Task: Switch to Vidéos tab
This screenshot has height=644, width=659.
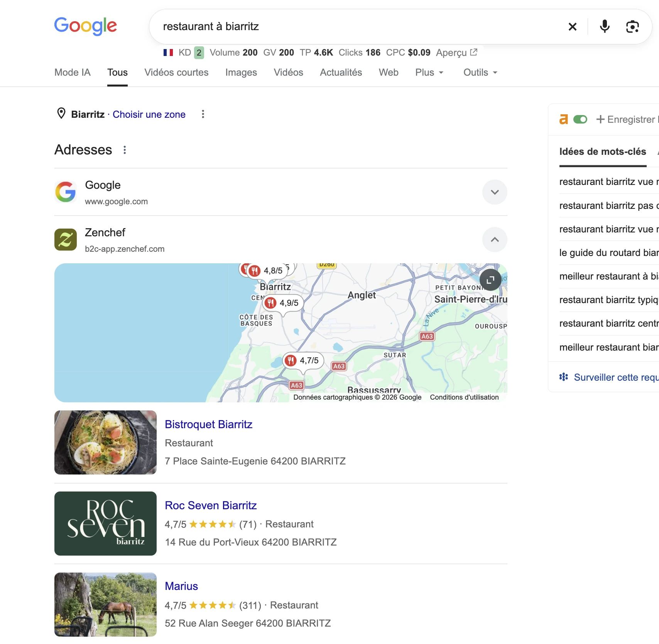Action: [289, 73]
